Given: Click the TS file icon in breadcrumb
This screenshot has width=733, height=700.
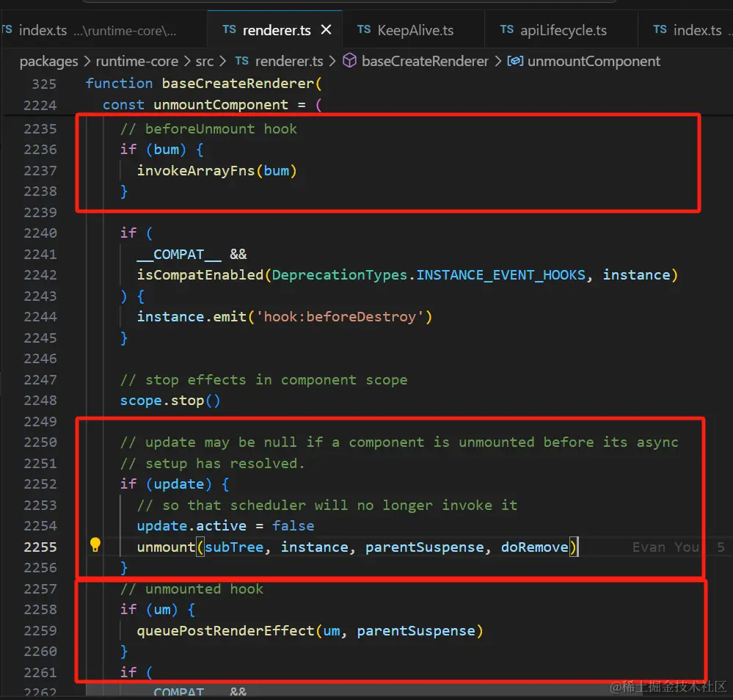Looking at the screenshot, I should click(x=241, y=61).
